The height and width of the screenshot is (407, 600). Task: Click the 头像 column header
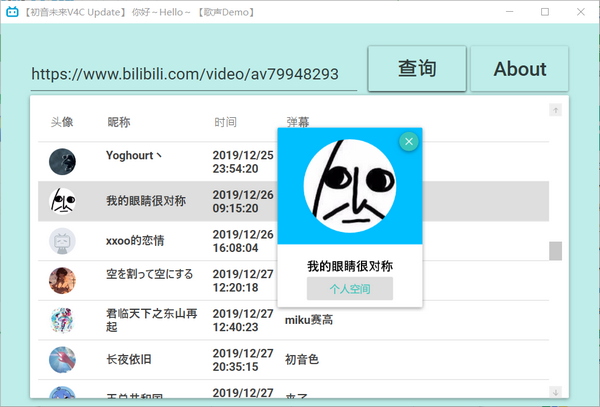click(x=62, y=122)
